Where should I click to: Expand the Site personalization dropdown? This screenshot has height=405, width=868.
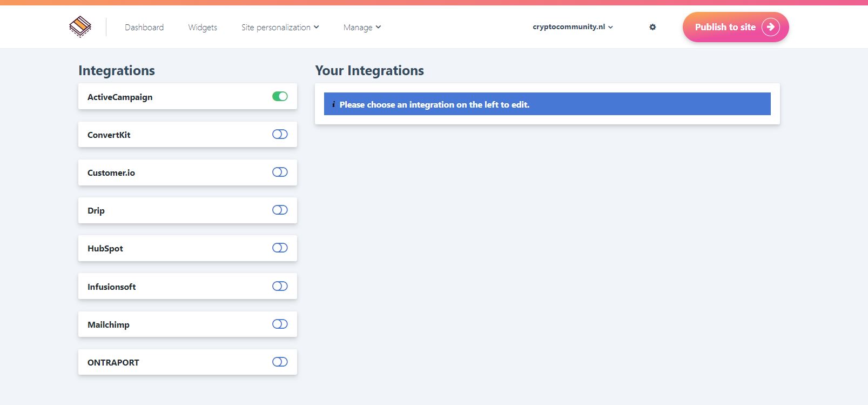[x=280, y=27]
